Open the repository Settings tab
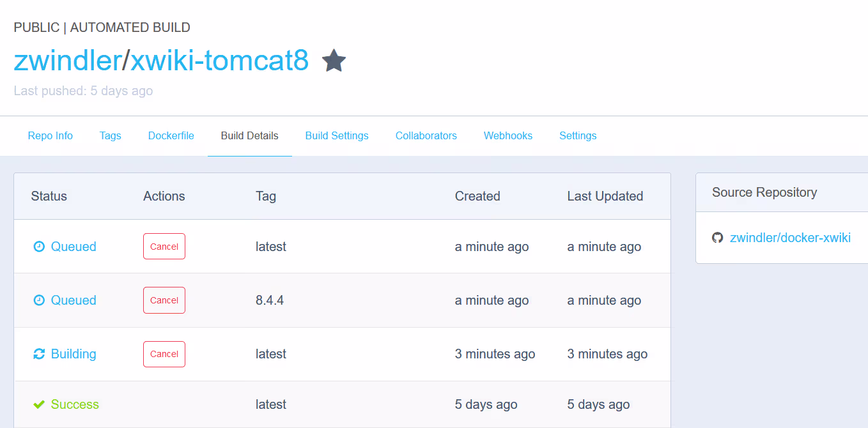Viewport: 868px width, 428px height. click(x=578, y=135)
